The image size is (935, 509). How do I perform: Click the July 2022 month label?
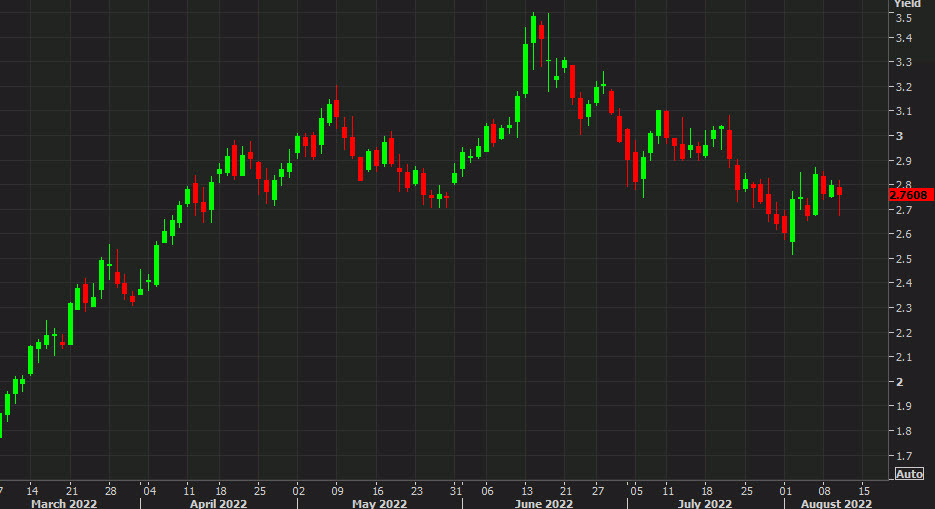point(705,504)
